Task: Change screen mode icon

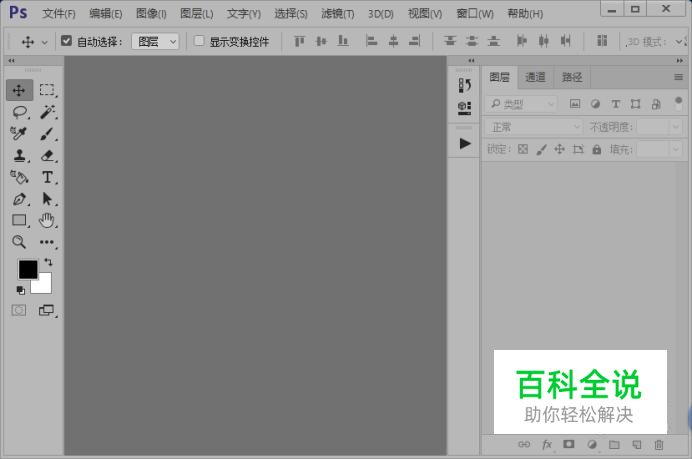Action: [x=46, y=310]
